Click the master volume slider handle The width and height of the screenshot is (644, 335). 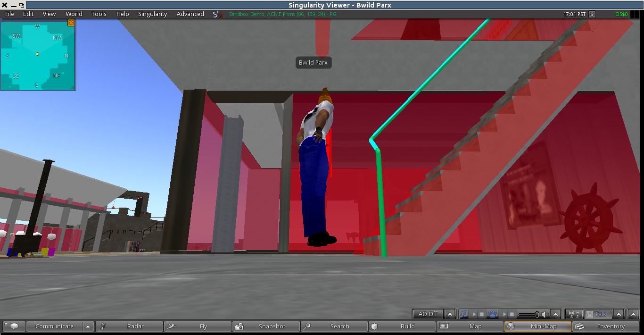click(537, 314)
